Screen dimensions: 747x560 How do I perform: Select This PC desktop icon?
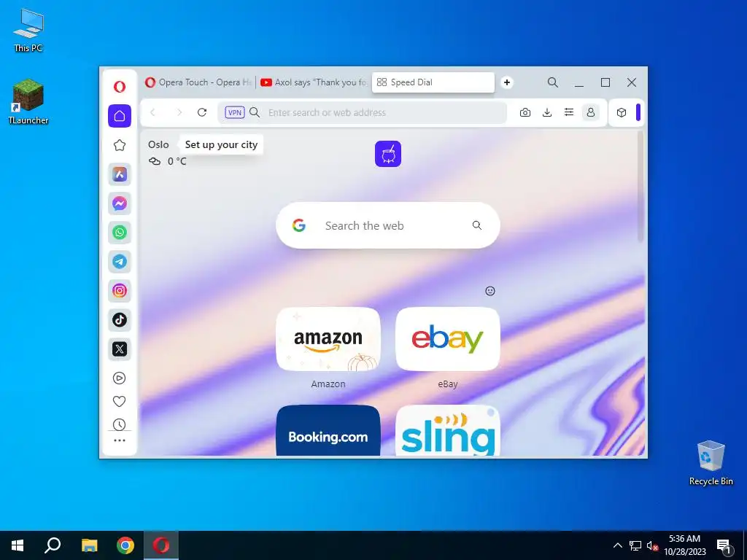point(28,31)
